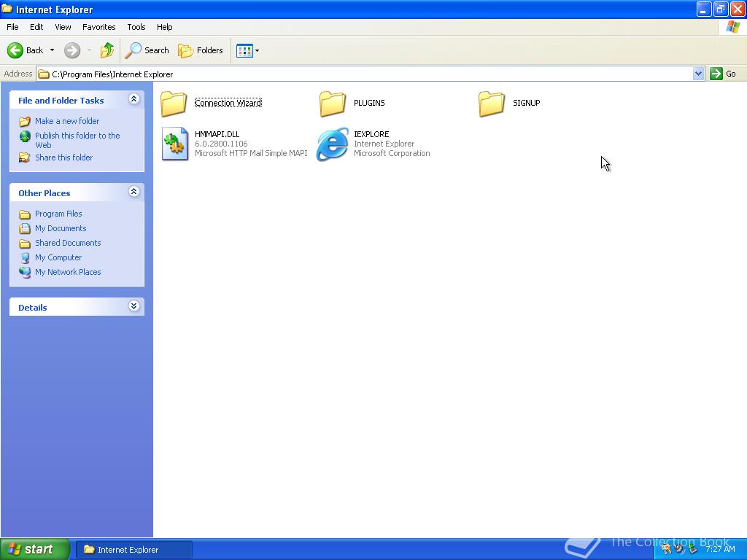The width and height of the screenshot is (747, 560).
Task: Select the SIGNUP folder icon
Action: [x=491, y=104]
